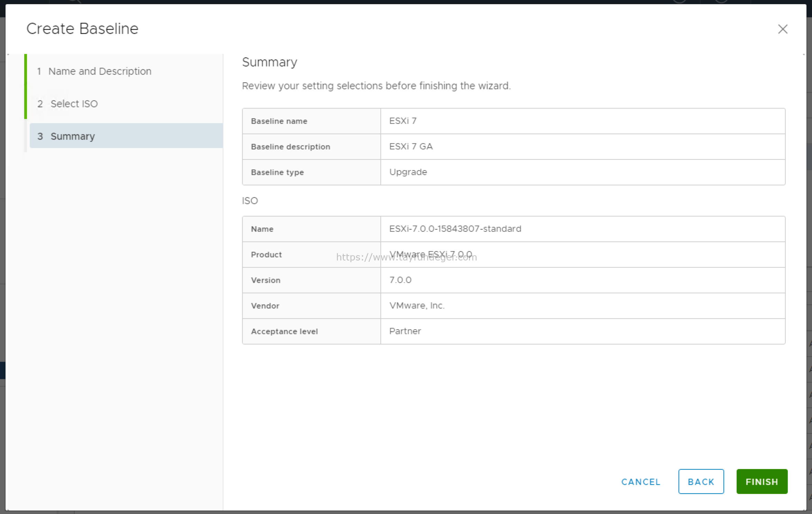Select baseline name value ESXi 7

tap(403, 121)
